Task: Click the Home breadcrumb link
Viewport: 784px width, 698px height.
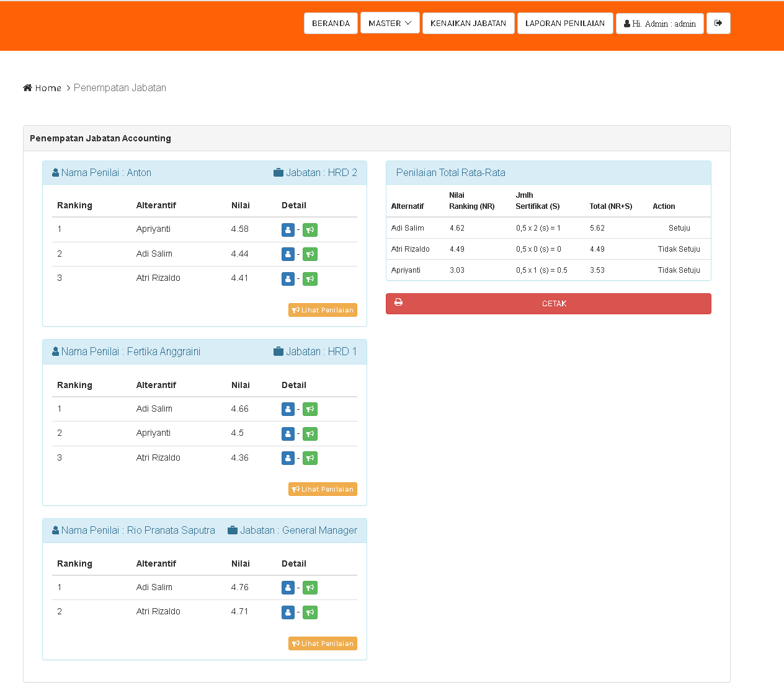Action: coord(47,88)
